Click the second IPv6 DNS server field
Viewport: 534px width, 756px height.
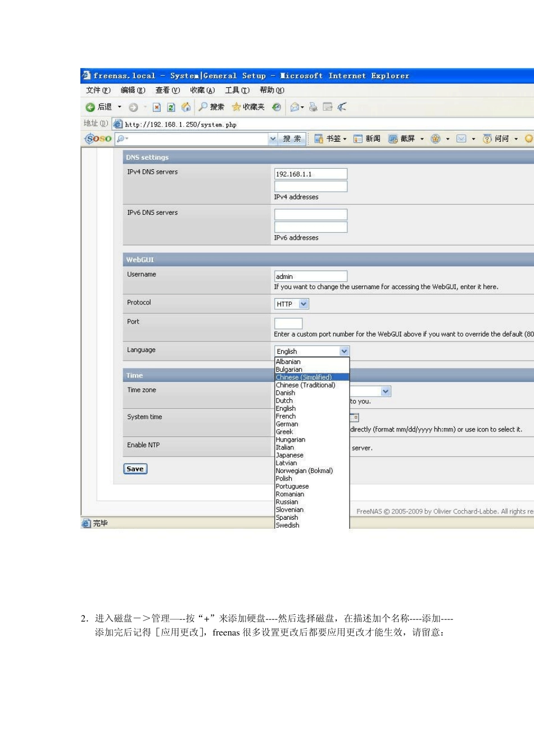click(311, 227)
